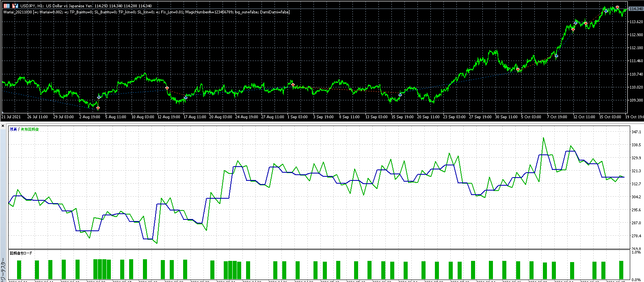644x282 pixels.
Task: Close the strategy tester panel with the X
Action: pos(2,126)
